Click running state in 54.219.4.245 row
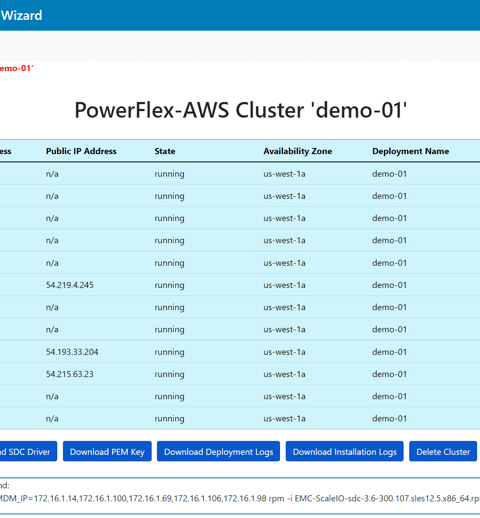 coord(169,285)
